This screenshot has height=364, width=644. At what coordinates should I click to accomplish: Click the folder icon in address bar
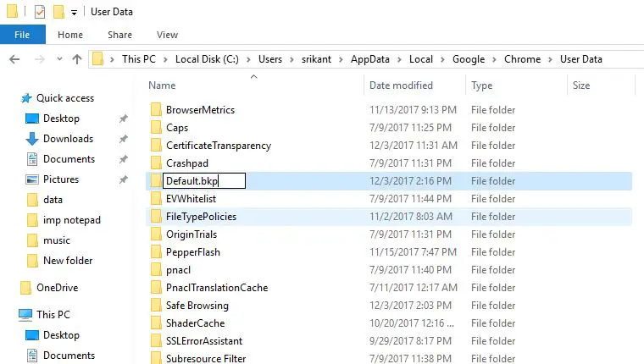(97, 59)
